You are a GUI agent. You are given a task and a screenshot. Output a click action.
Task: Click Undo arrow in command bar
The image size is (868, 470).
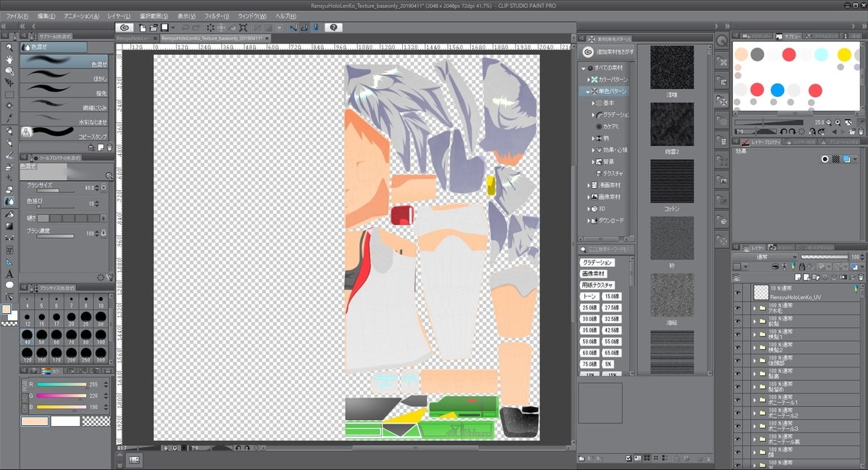184,27
